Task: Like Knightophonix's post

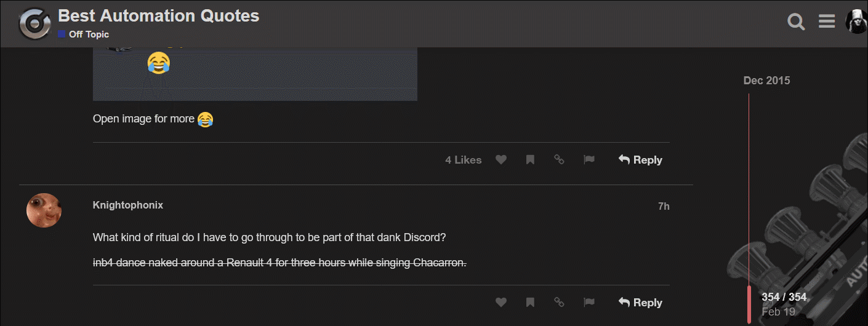Action: point(501,303)
